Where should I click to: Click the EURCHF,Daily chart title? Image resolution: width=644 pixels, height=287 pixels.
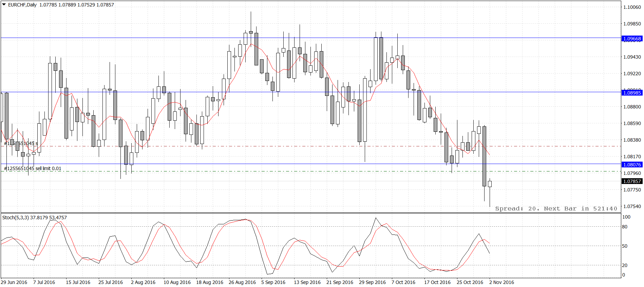pos(22,5)
